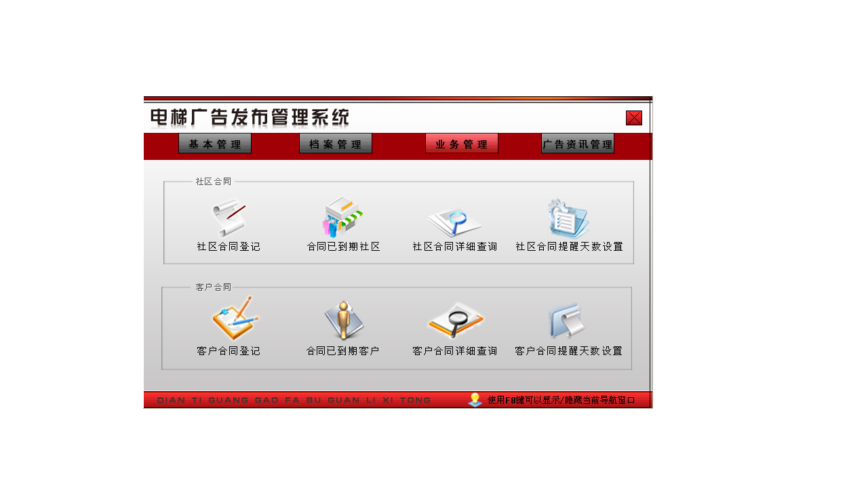The height and width of the screenshot is (488, 868).
Task: Click the 社区合同登记 text label
Action: [x=227, y=247]
